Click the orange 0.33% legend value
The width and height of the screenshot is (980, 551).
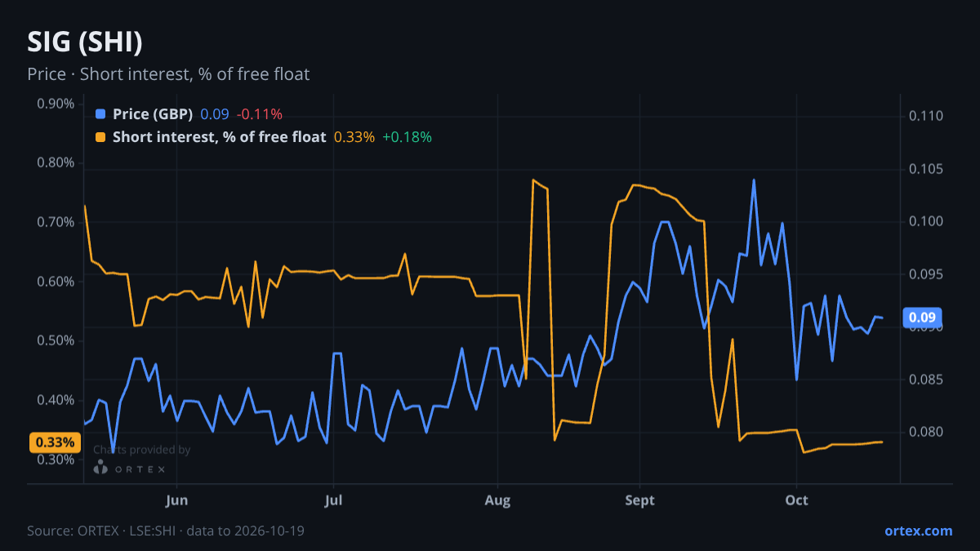point(354,137)
